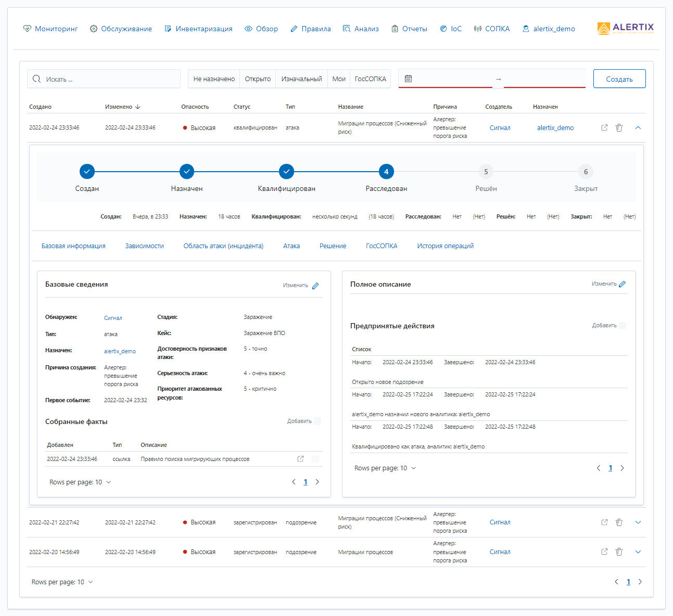
Task: Click the Сигнал link in Создатель column
Action: tap(500, 127)
